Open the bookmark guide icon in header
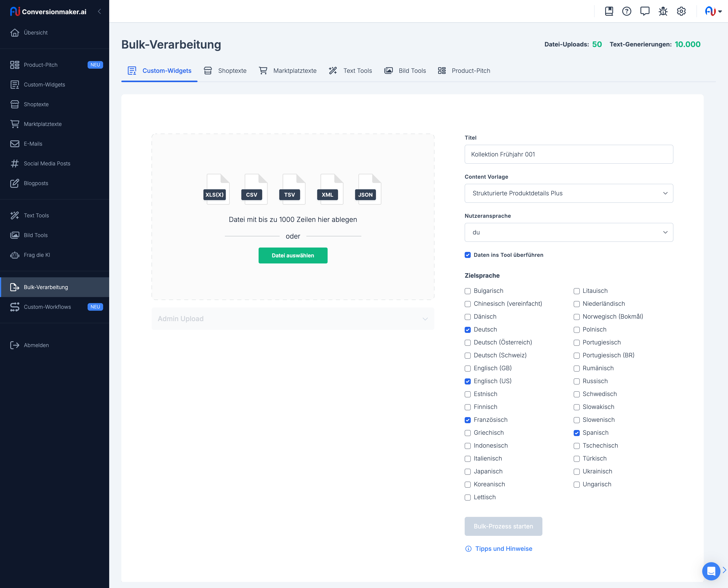This screenshot has width=728, height=588. pos(609,11)
